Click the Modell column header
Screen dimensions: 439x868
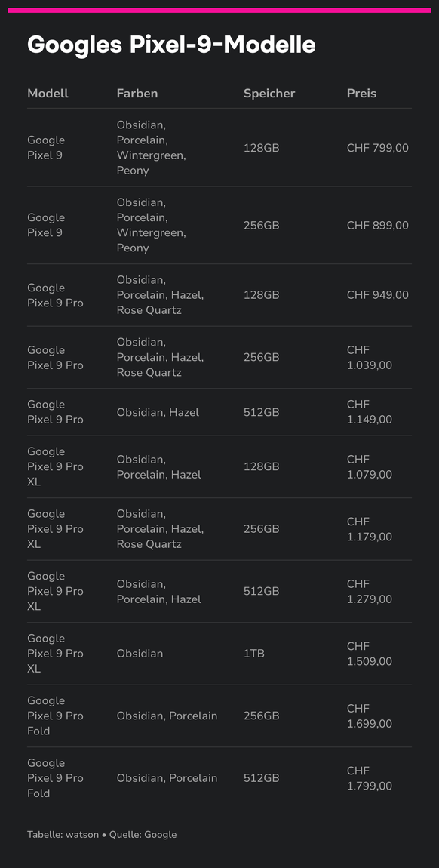48,94
